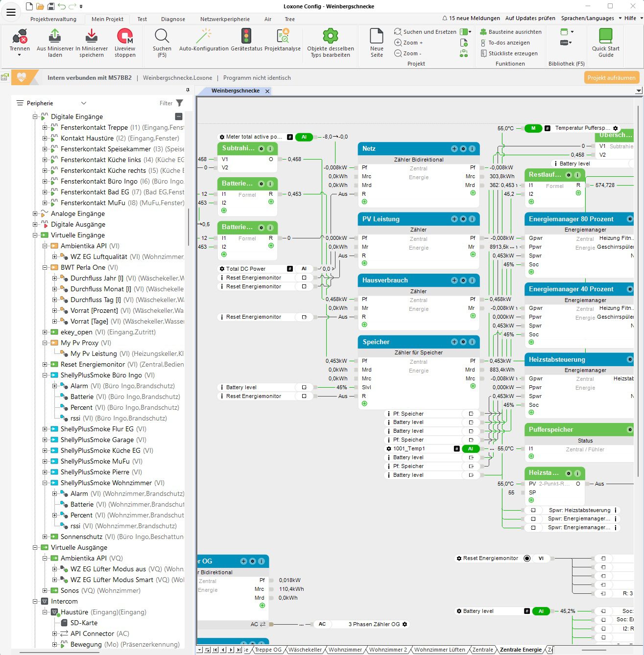Save program with In Miniserver speichern
644x655 pixels.
[92, 37]
